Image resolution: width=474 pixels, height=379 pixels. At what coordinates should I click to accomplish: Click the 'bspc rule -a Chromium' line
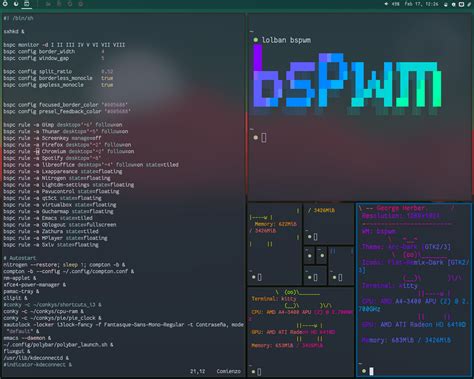point(69,151)
